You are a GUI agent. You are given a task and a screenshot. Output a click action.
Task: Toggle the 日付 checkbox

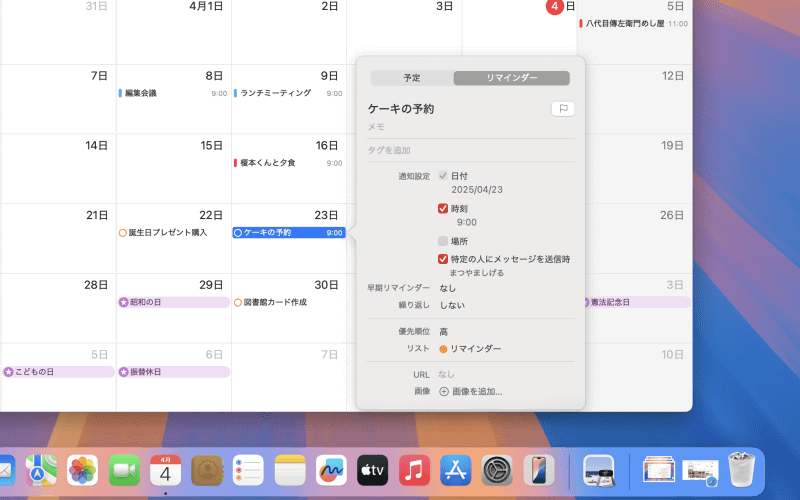(443, 176)
